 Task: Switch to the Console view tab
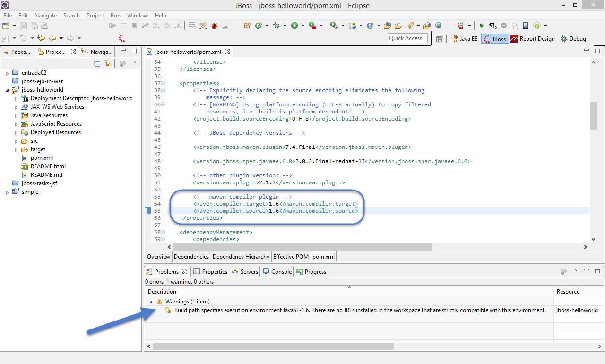click(277, 272)
